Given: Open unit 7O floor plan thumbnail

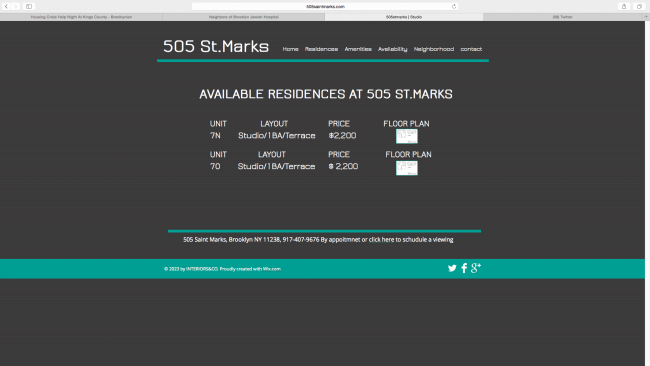Looking at the screenshot, I should point(407,168).
